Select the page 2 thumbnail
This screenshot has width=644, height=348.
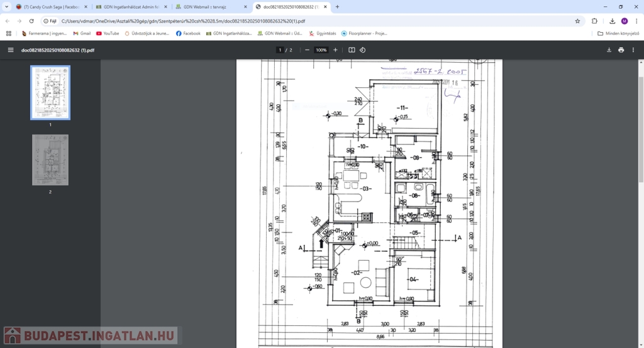pos(50,160)
